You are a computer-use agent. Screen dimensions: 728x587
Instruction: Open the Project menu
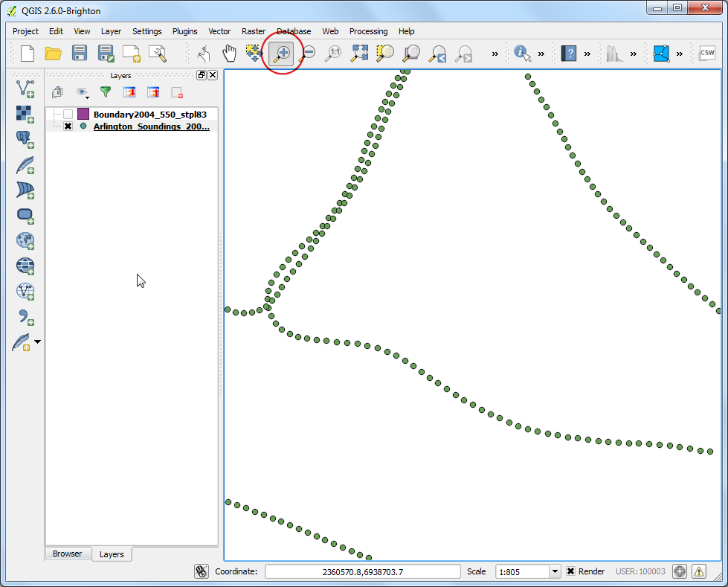pyautogui.click(x=25, y=31)
